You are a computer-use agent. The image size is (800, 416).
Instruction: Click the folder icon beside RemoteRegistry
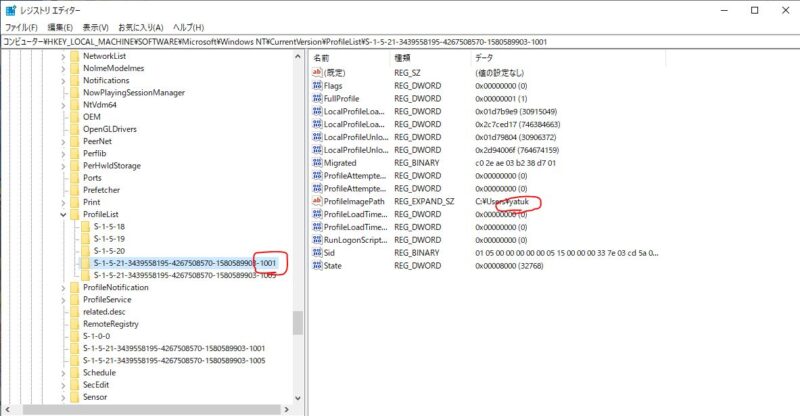74,324
